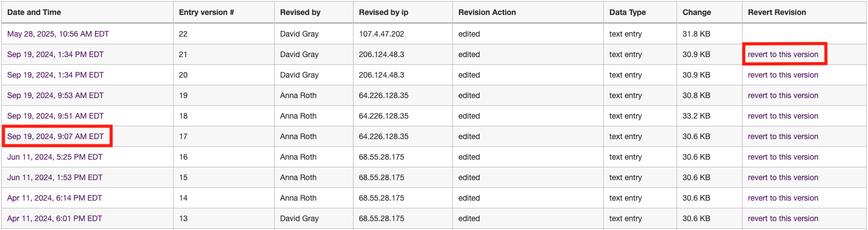Click the Date and Time column header

click(34, 12)
